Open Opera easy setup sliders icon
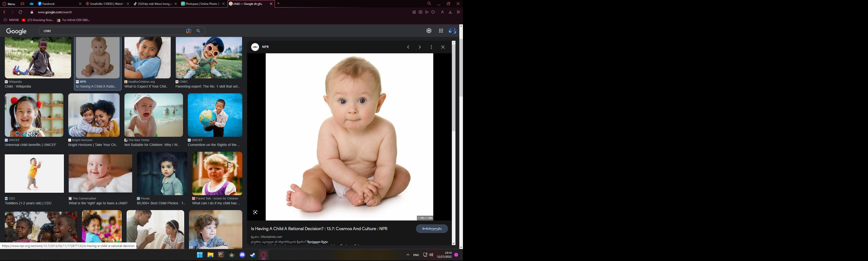The height and width of the screenshot is (261, 868). point(458,12)
